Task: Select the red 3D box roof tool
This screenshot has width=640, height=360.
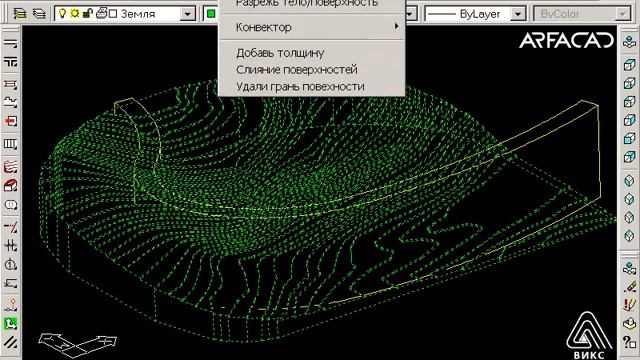Action: click(x=11, y=186)
